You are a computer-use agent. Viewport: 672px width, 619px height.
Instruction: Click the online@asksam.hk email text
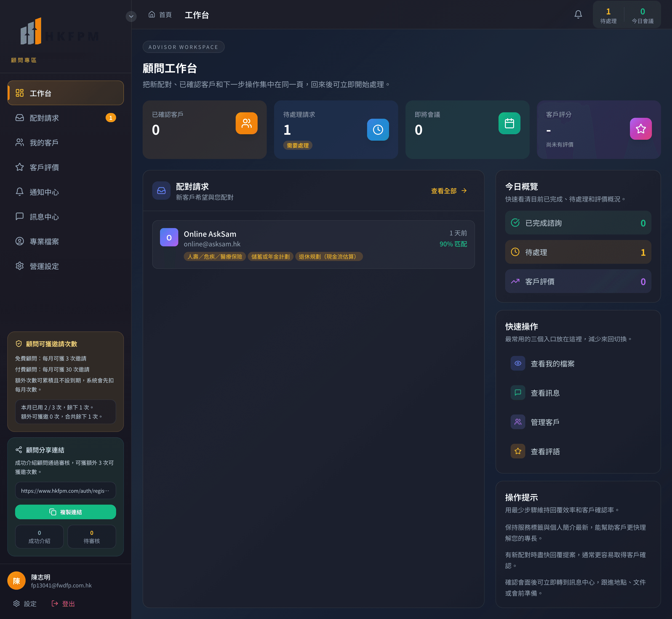click(x=212, y=244)
